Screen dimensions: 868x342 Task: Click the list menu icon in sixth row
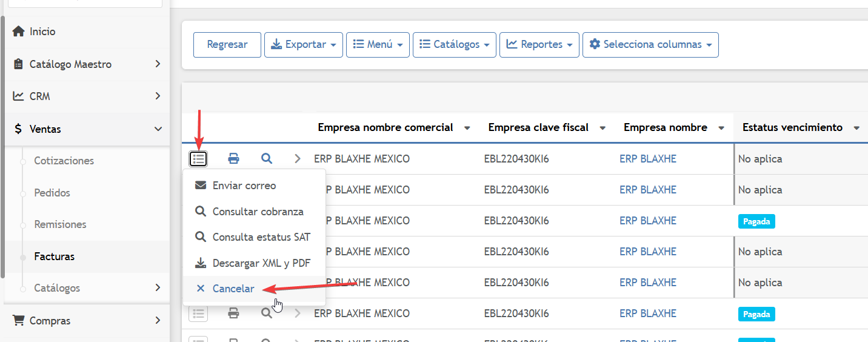[x=198, y=313]
